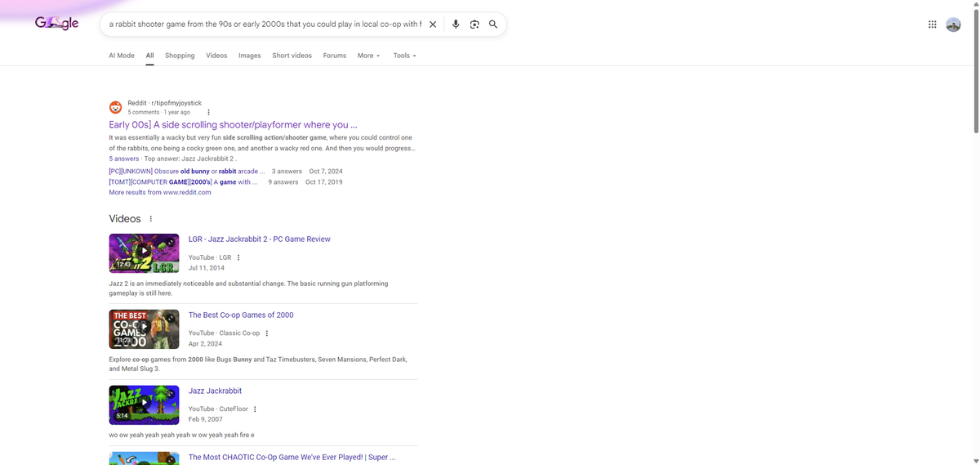980x465 pixels.
Task: Switch to the AI Mode tab
Action: [122, 56]
